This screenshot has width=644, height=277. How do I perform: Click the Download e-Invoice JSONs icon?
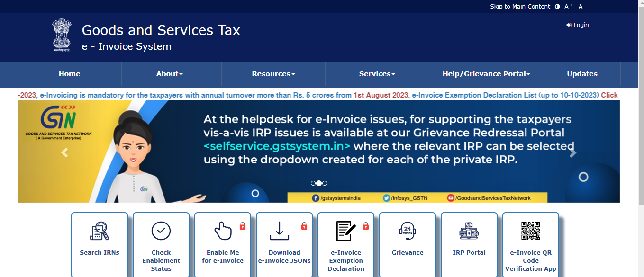point(280,231)
